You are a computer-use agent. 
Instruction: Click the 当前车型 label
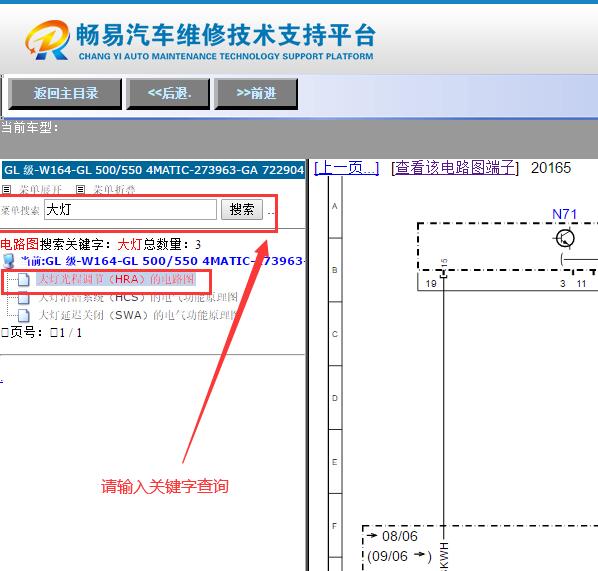[30, 127]
